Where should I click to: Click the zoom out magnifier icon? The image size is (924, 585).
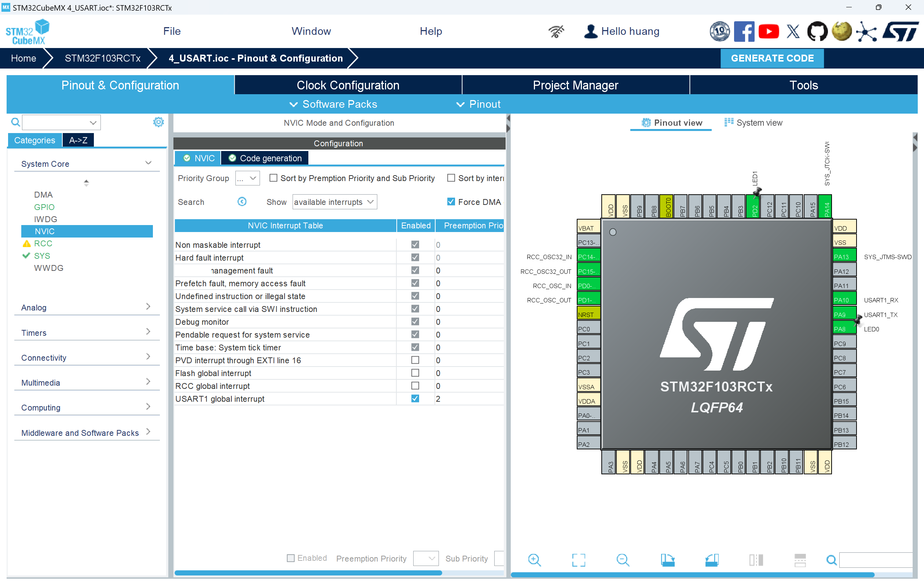click(622, 560)
